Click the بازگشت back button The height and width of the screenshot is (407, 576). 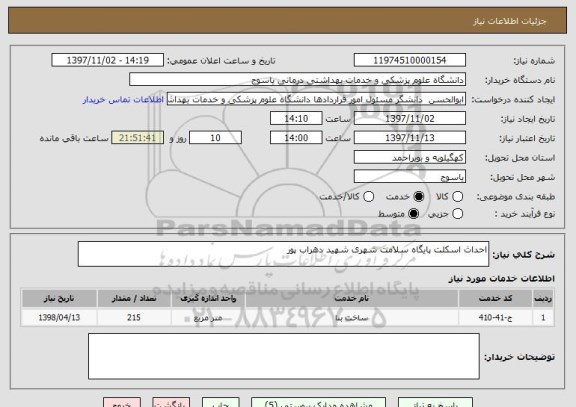(171, 403)
